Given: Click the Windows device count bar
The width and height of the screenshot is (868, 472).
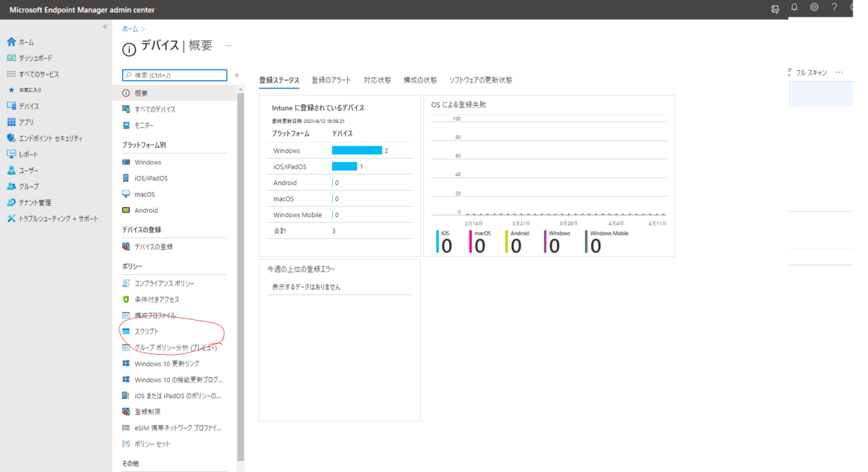Looking at the screenshot, I should 357,151.
